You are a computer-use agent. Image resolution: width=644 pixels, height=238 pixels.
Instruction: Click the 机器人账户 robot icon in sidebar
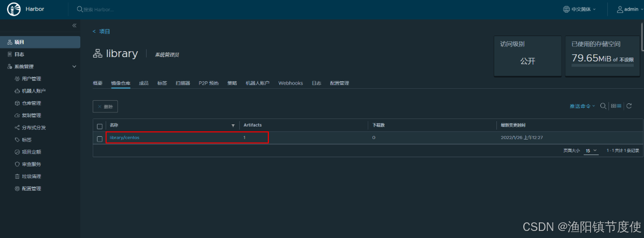click(17, 91)
